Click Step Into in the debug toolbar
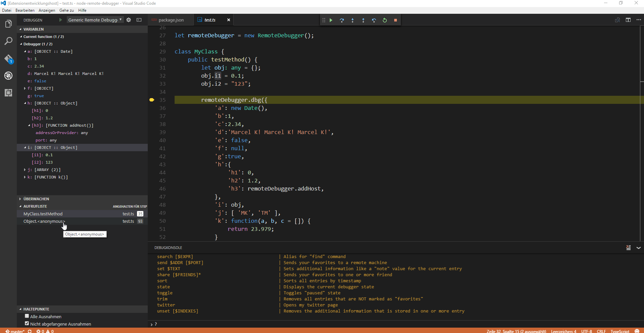This screenshot has height=333, width=644. pyautogui.click(x=352, y=20)
